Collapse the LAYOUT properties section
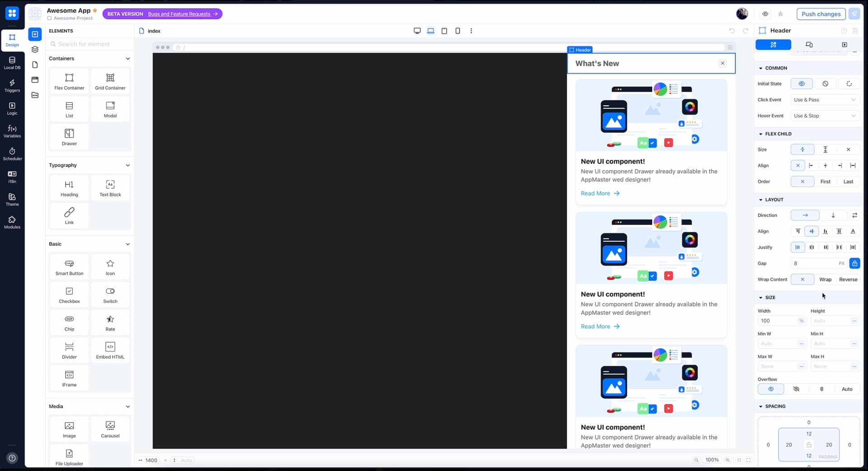Image resolution: width=868 pixels, height=471 pixels. 760,200
